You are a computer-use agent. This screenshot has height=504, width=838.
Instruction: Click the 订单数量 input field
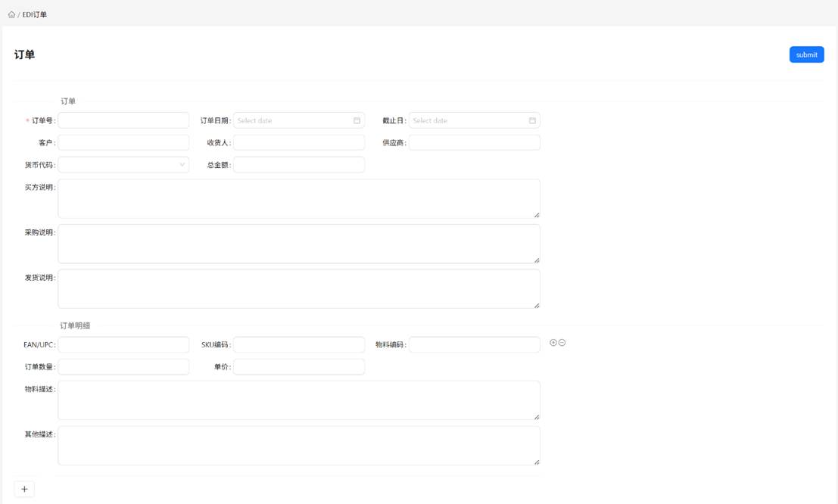[x=123, y=366]
